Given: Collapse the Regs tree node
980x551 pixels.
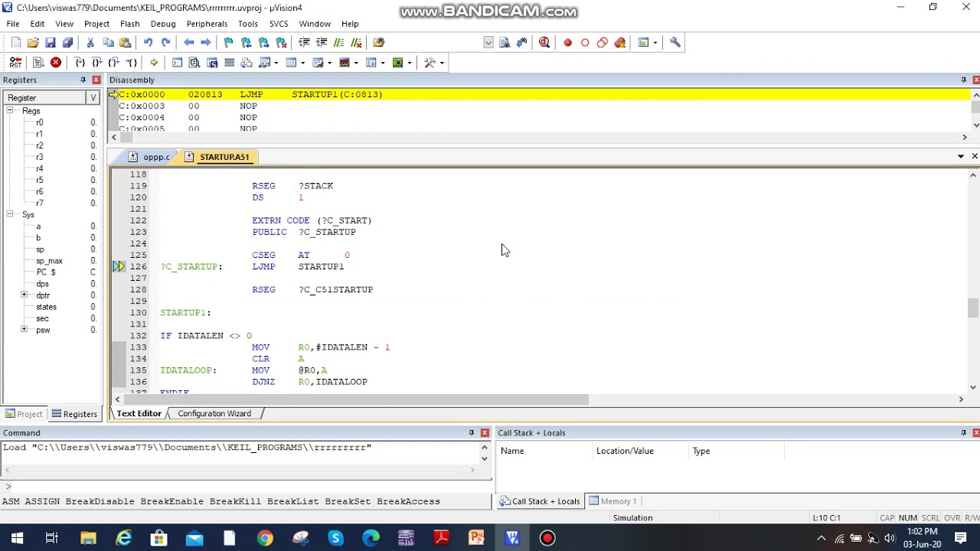Looking at the screenshot, I should (11, 111).
